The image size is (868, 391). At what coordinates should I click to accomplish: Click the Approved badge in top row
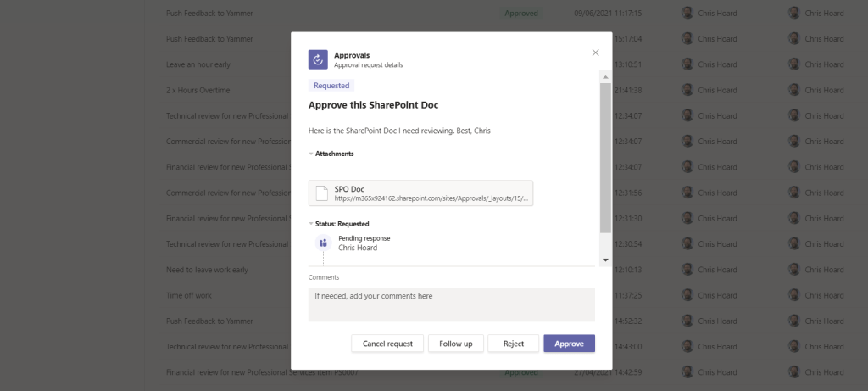[521, 14]
